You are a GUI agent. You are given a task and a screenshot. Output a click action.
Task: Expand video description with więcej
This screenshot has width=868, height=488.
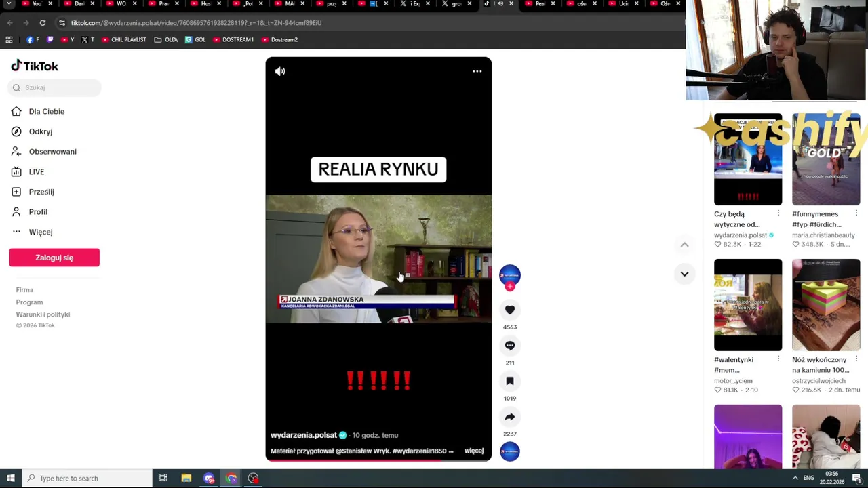[x=474, y=451]
